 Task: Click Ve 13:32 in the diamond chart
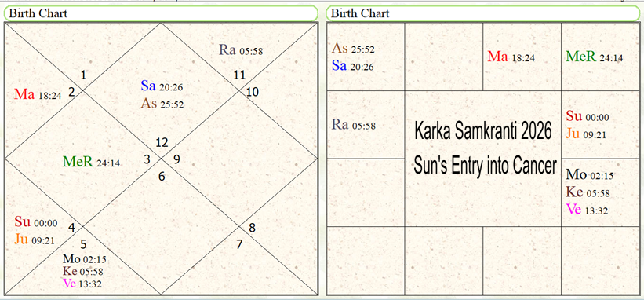pos(82,284)
